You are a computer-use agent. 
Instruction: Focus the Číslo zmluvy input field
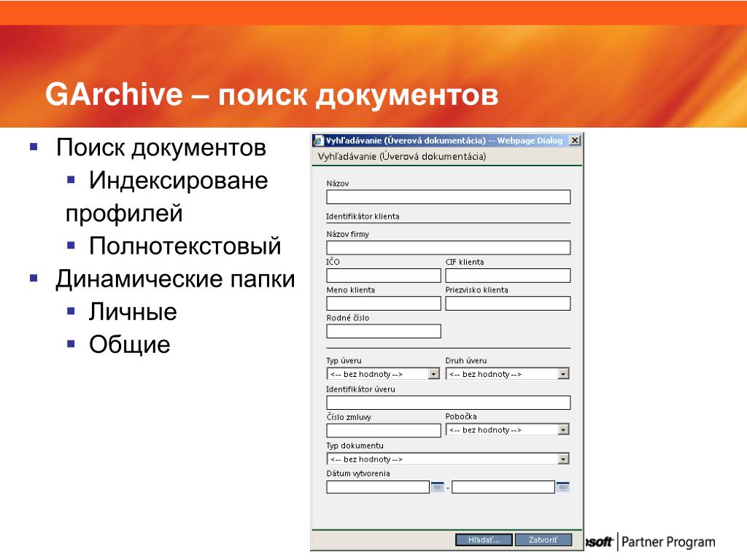384,430
